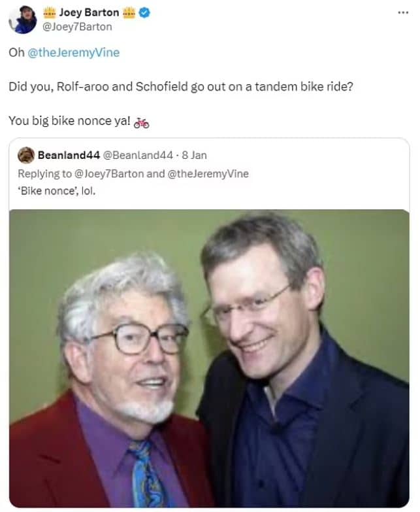Click the pink bicycle emoji

[142, 122]
